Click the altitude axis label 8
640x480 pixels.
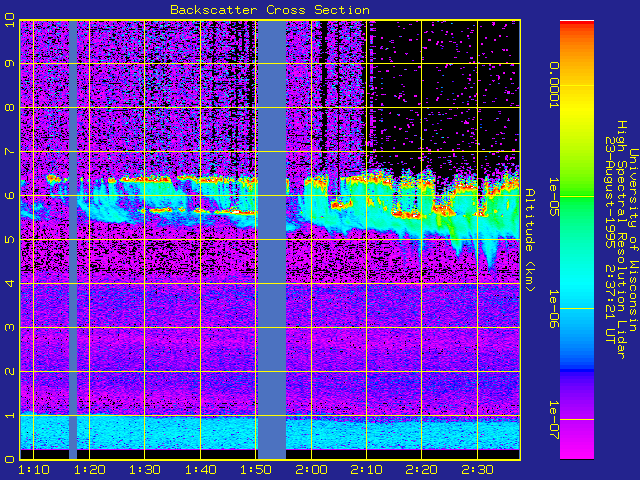point(9,107)
